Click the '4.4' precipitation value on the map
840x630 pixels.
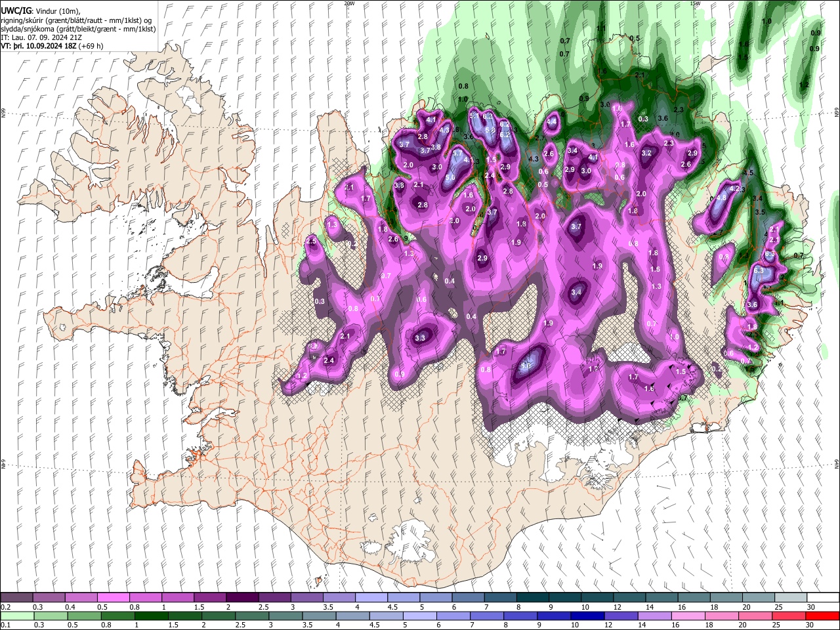[x=551, y=121]
